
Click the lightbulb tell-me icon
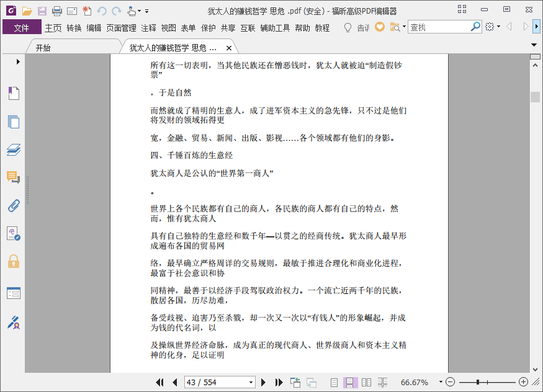tap(348, 27)
